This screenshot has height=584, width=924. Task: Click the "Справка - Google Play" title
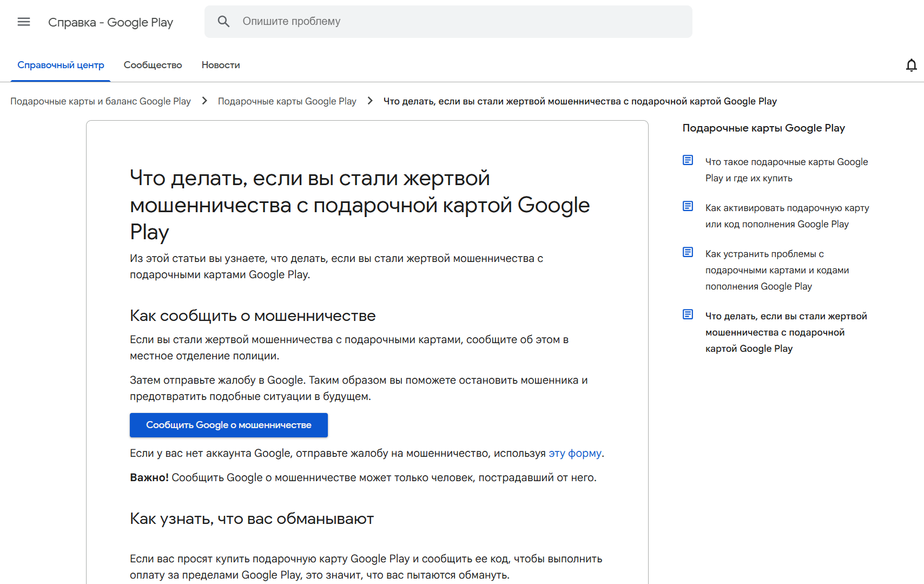(110, 22)
